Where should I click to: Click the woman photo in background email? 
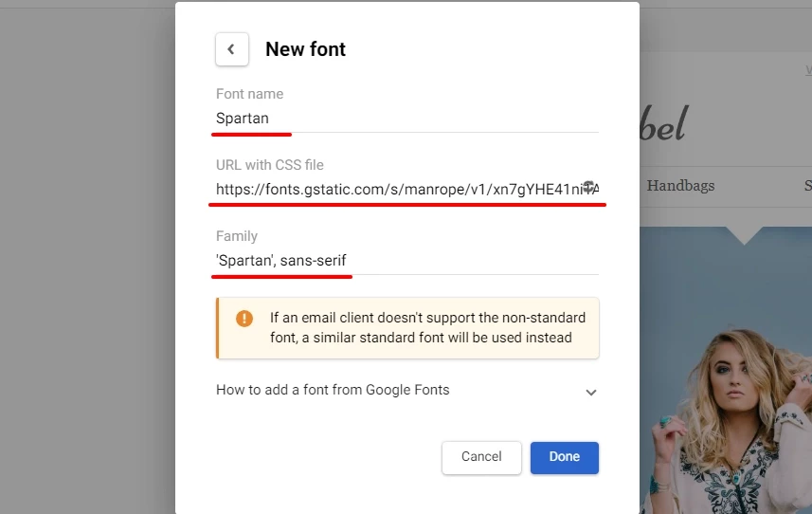726,371
